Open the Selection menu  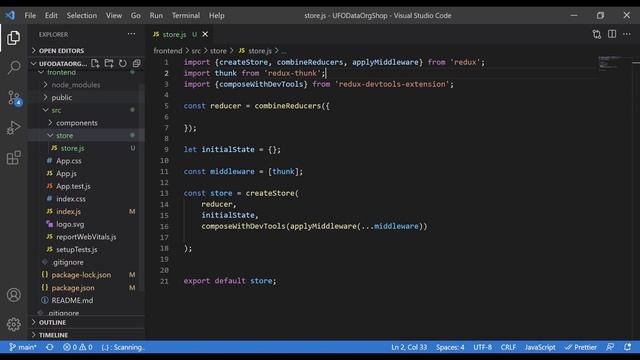[x=82, y=16]
